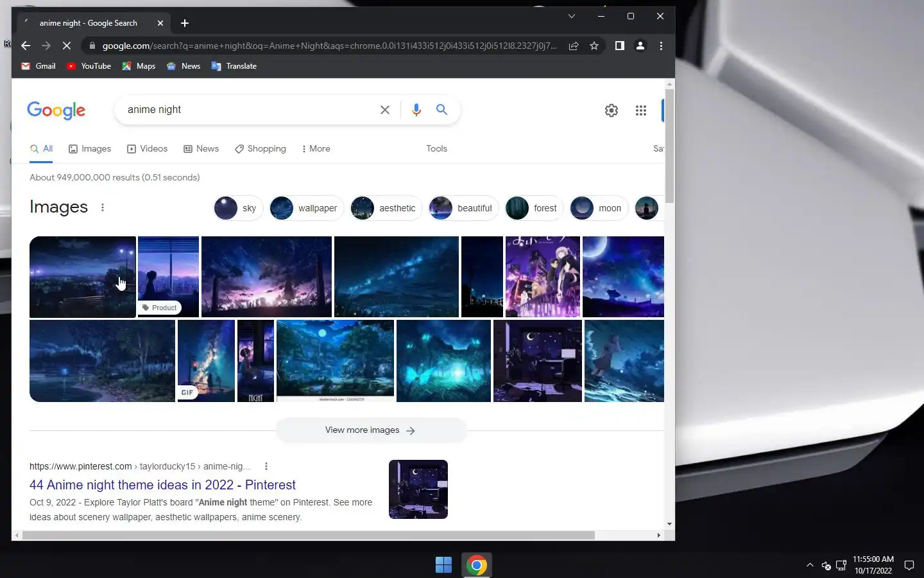Image resolution: width=924 pixels, height=578 pixels.
Task: Filter images by beautiful chip
Action: point(463,208)
